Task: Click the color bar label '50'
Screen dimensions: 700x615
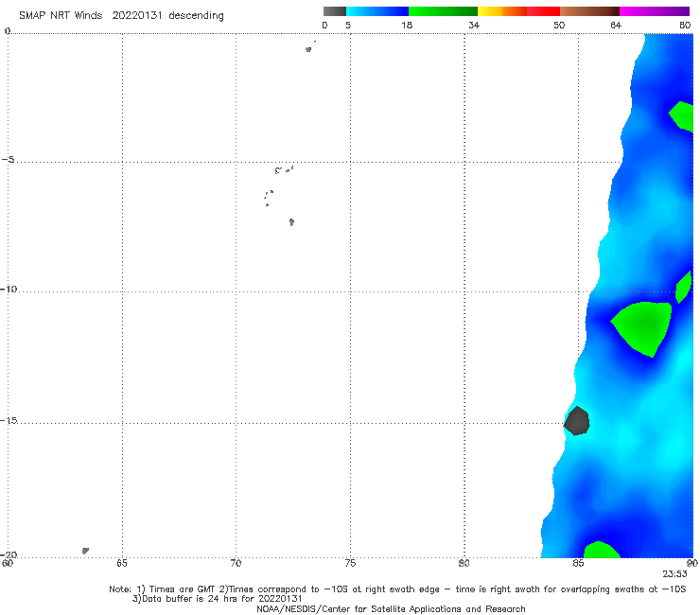Action: tap(559, 25)
